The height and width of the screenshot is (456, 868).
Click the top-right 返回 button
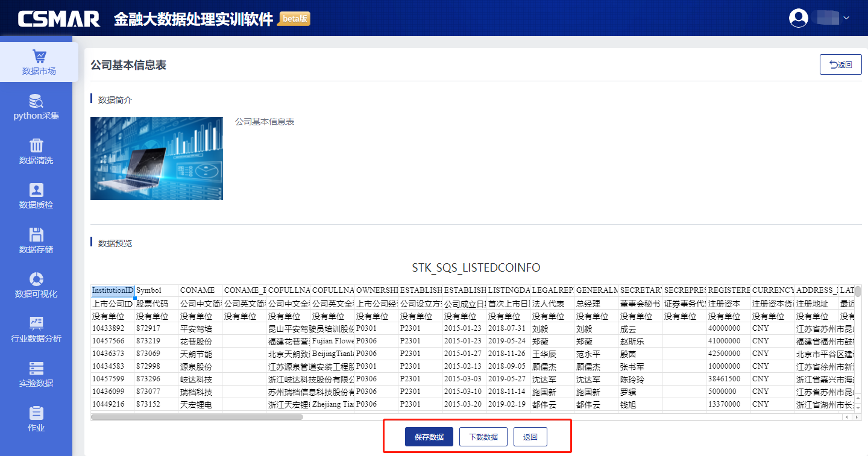click(840, 64)
